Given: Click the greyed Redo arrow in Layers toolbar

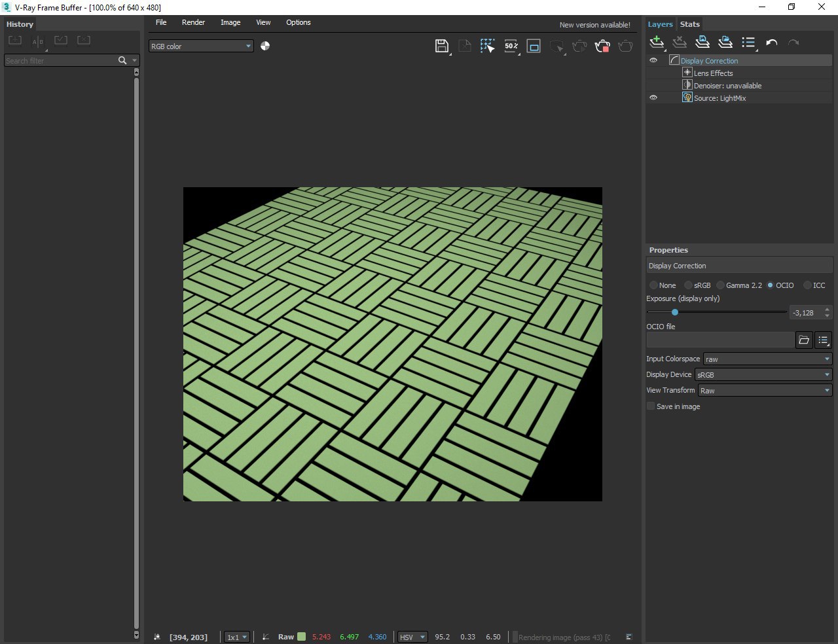Looking at the screenshot, I should pos(793,43).
